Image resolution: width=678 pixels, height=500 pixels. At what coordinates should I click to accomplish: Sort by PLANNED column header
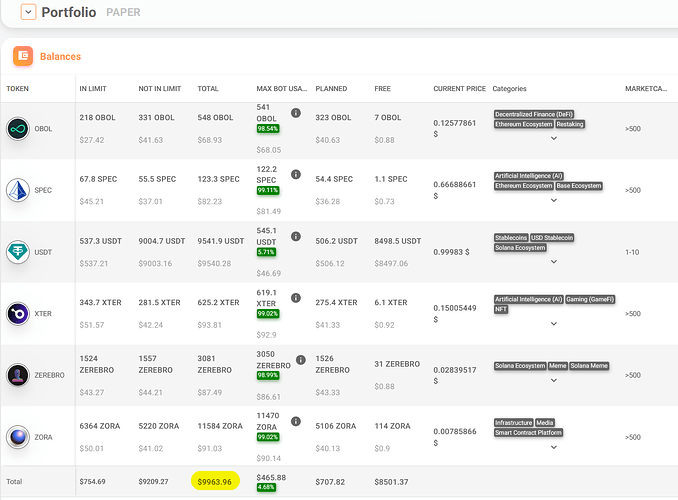(331, 89)
